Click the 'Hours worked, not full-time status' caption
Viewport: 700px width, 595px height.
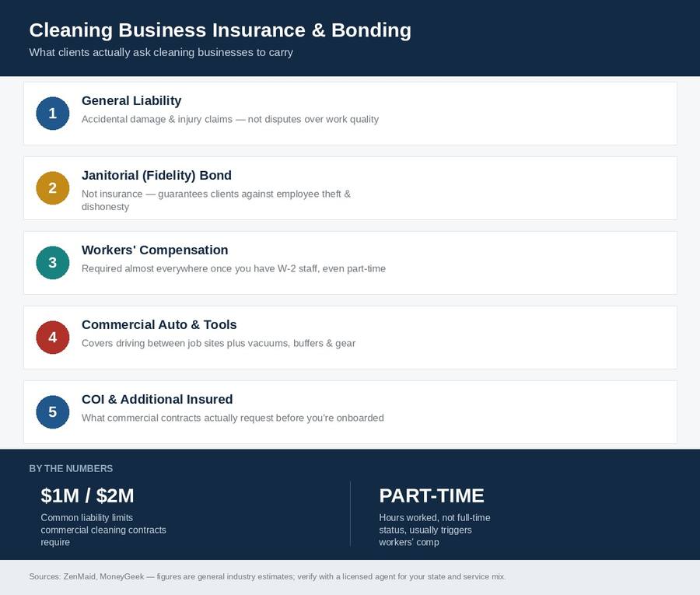pos(434,530)
